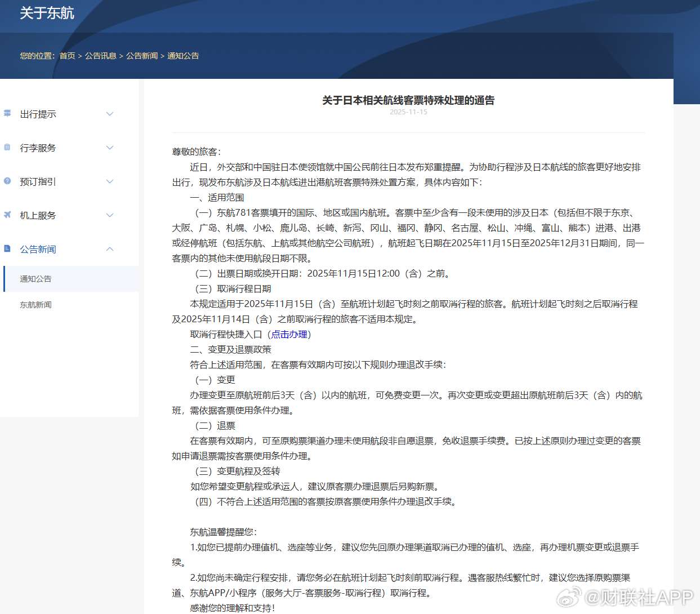Go to 首页 in the breadcrumb
This screenshot has height=614, width=700.
tap(67, 56)
